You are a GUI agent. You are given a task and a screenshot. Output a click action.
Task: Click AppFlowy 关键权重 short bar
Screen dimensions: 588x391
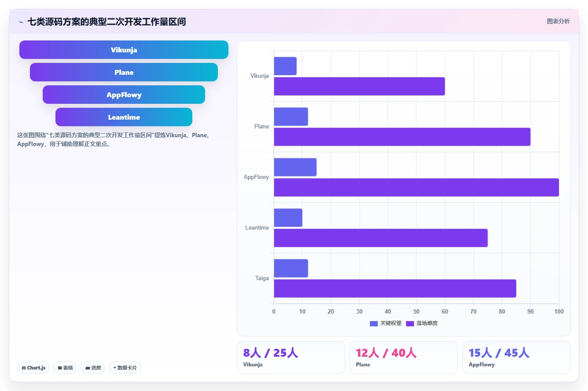pyautogui.click(x=295, y=167)
